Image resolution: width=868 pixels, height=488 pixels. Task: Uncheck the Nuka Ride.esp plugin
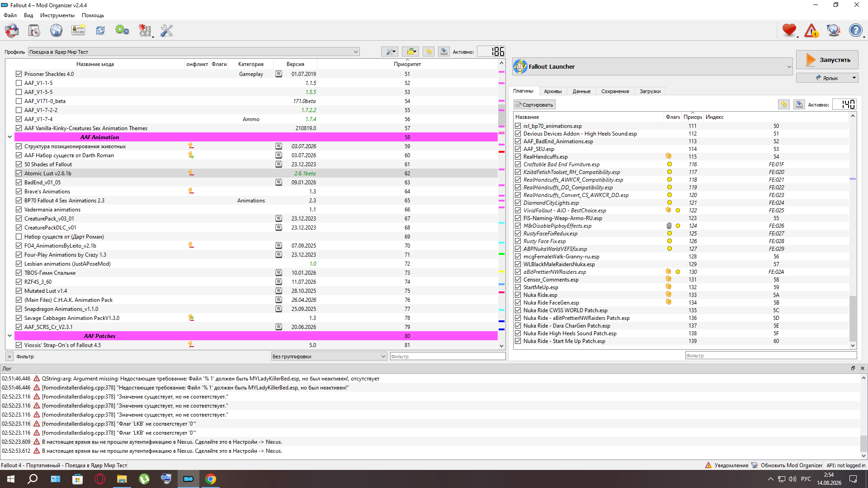(x=518, y=295)
